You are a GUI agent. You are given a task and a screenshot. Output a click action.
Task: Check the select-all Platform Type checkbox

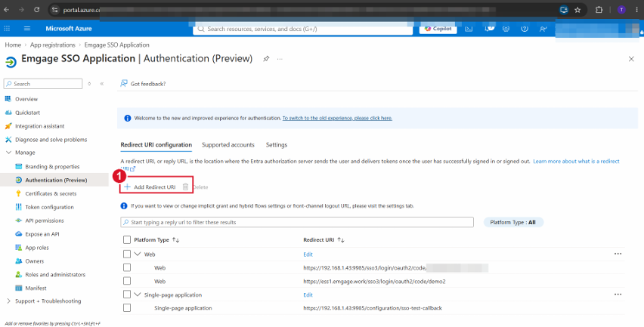pos(127,240)
